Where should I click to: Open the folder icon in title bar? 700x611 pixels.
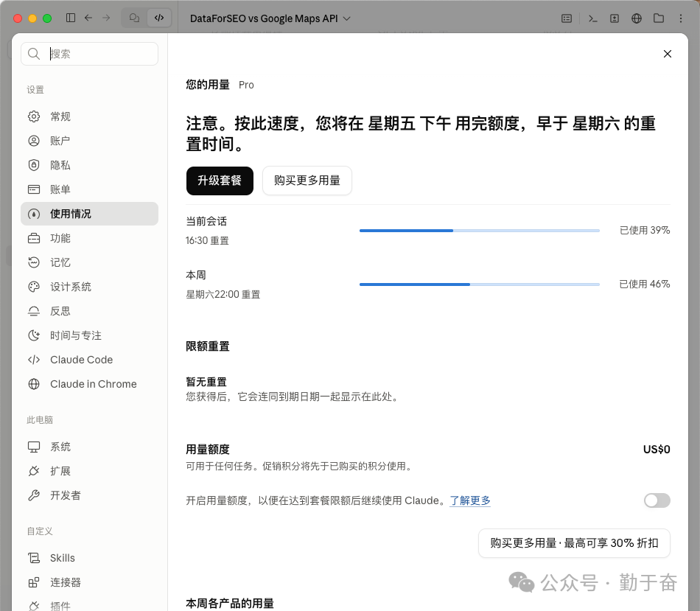tap(659, 18)
